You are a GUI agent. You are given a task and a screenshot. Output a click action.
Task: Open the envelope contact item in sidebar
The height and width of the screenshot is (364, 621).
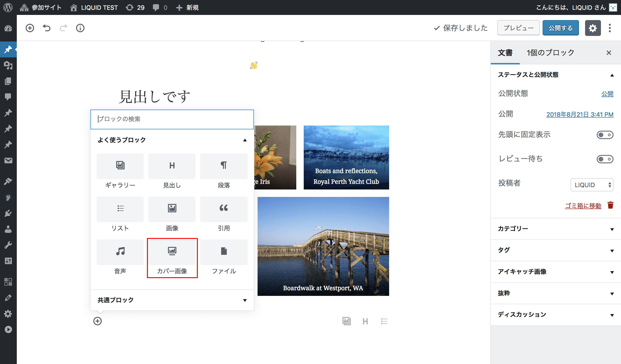click(x=8, y=161)
